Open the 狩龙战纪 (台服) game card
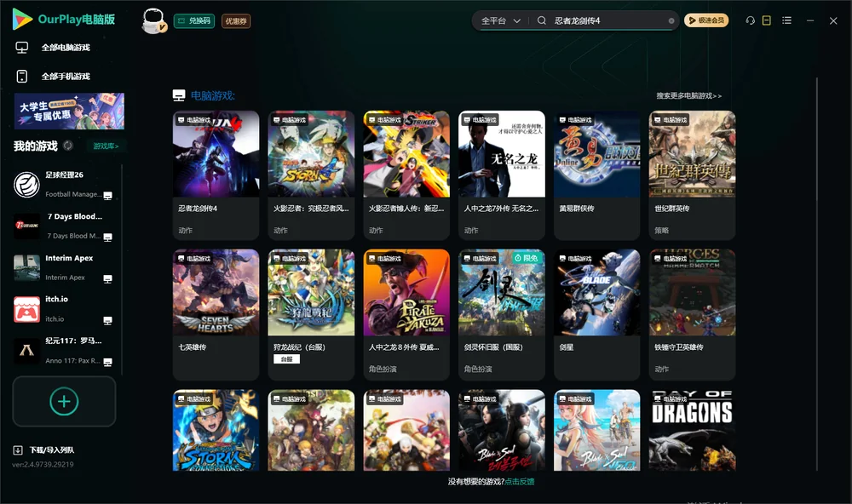This screenshot has height=504, width=852. point(311,314)
